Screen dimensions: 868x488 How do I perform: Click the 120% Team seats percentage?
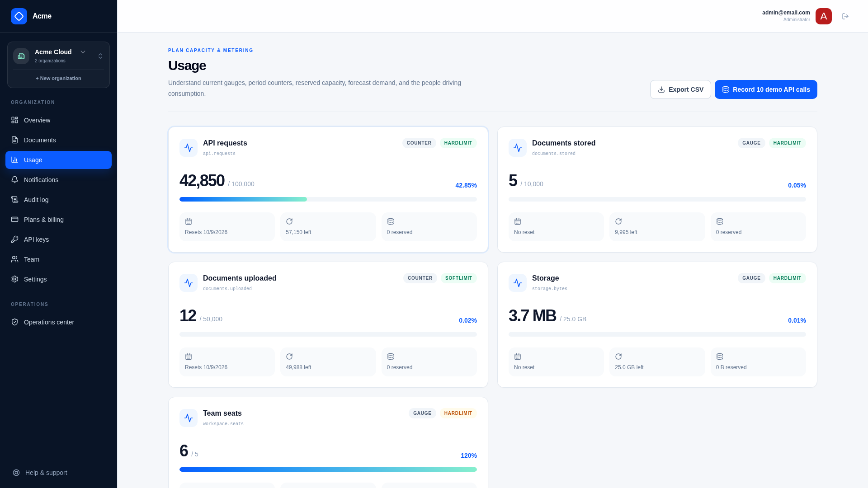click(469, 455)
